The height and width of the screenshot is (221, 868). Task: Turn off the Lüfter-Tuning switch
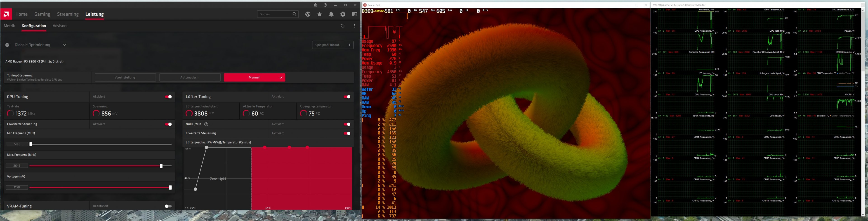pos(347,97)
